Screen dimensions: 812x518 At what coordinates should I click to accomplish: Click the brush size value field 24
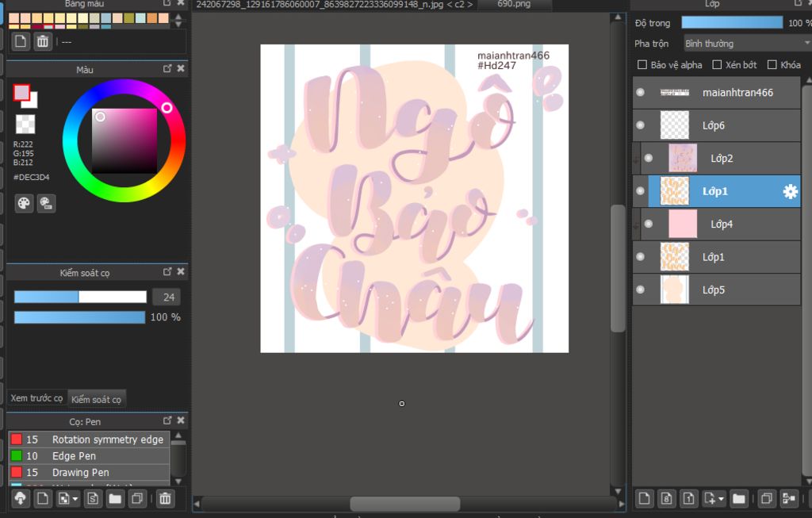[167, 297]
